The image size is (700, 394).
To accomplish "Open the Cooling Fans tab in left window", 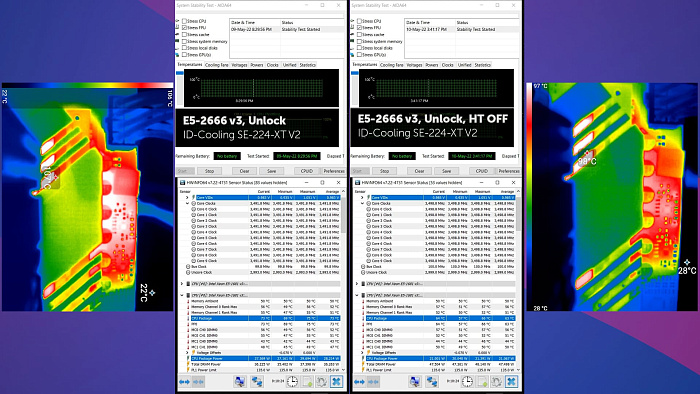I will pyautogui.click(x=217, y=65).
